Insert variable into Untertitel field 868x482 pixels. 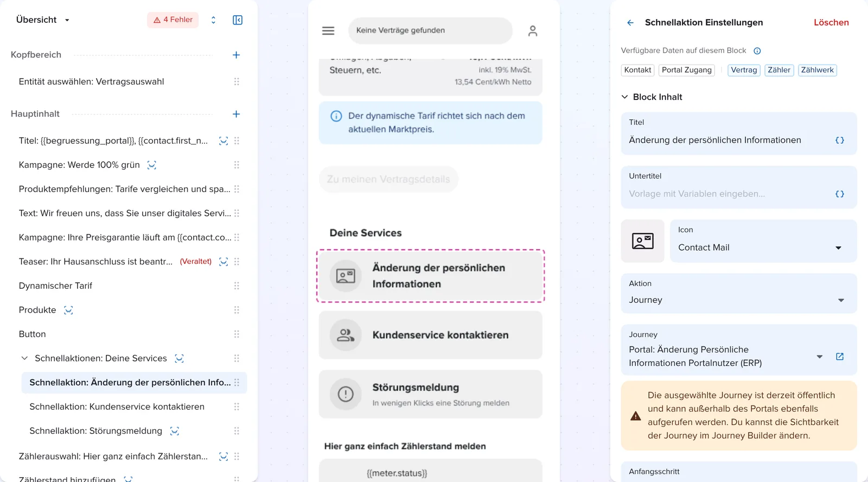click(840, 194)
